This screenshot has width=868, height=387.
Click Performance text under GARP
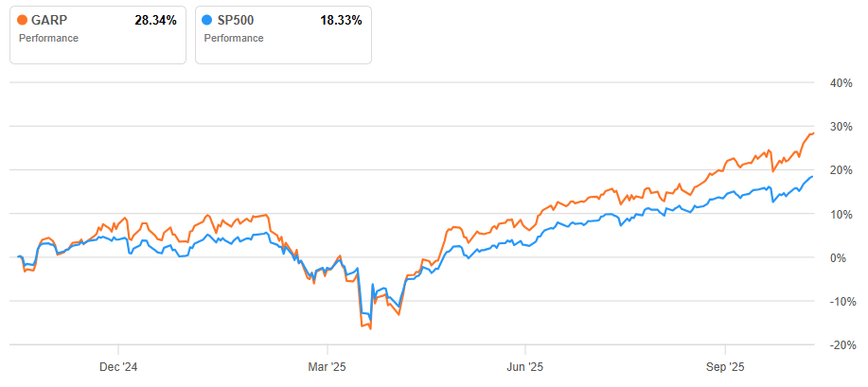[48, 38]
